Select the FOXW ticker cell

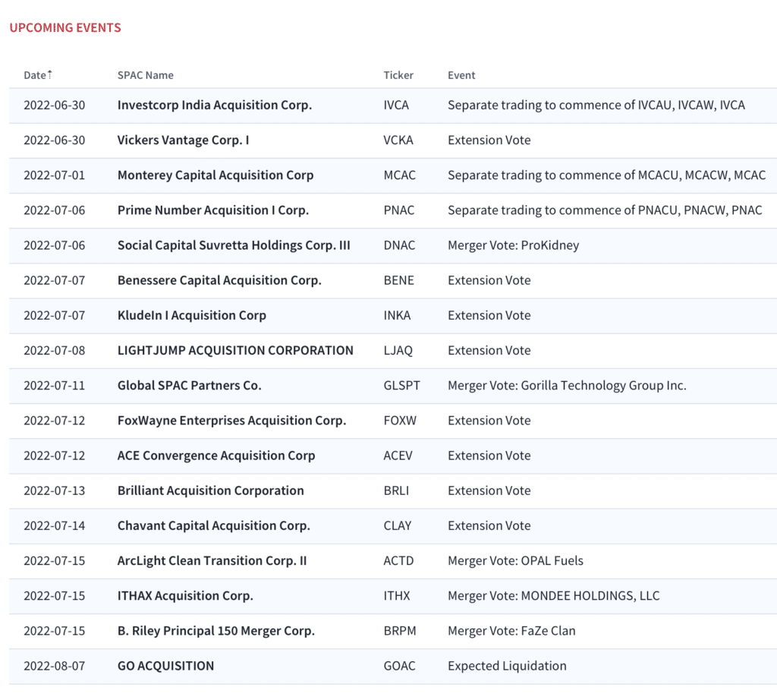[400, 421]
